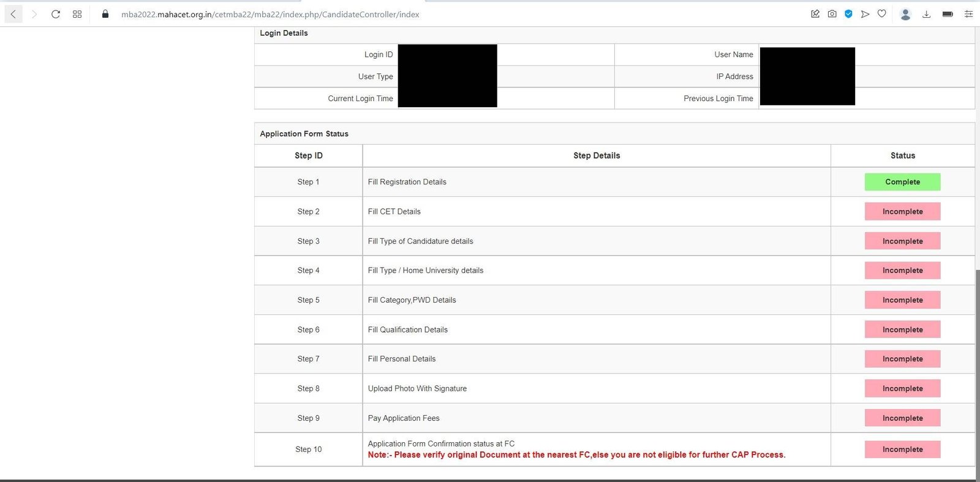Click the forward navigation arrow
This screenshot has height=482, width=980.
34,14
